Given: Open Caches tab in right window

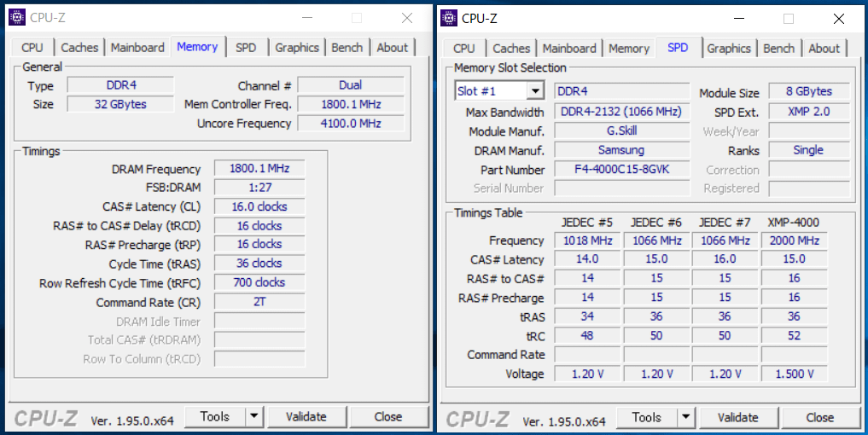Looking at the screenshot, I should click(511, 48).
